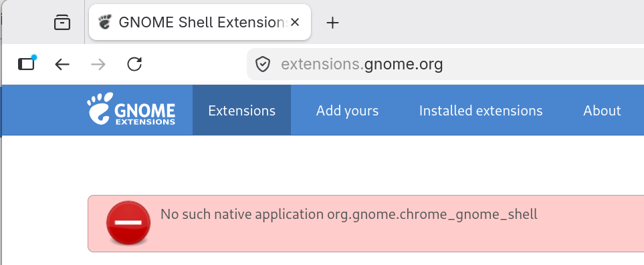Click the 'No such native application' error text
This screenshot has width=644, height=265.
tap(348, 214)
